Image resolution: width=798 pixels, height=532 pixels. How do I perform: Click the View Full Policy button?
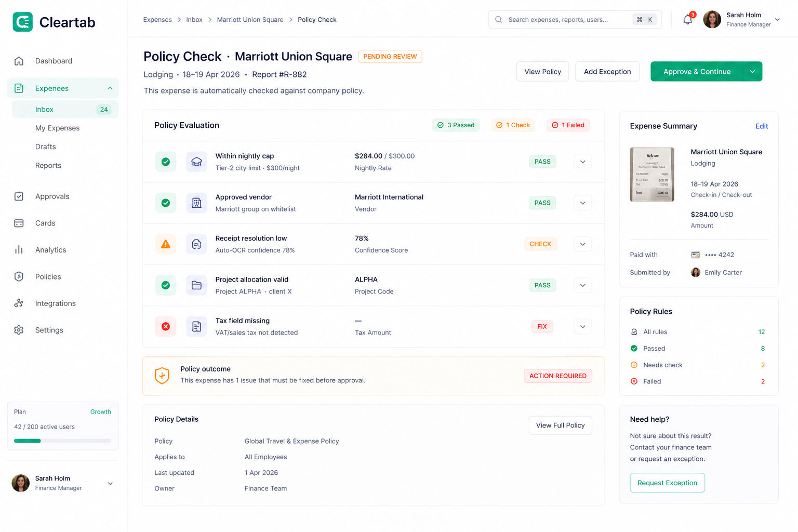561,425
